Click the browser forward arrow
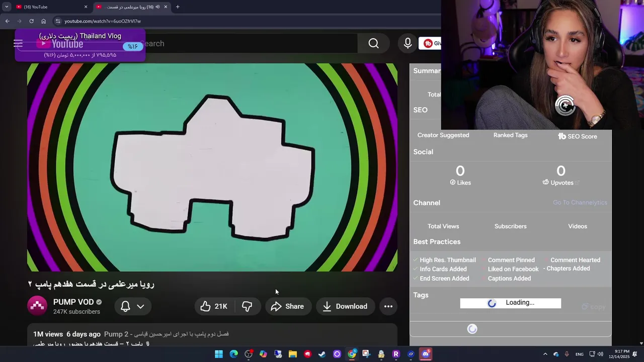This screenshot has width=644, height=362. coord(19,21)
